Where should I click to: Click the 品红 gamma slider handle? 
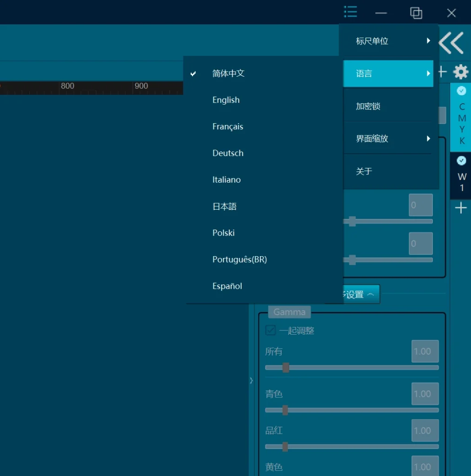tap(285, 447)
